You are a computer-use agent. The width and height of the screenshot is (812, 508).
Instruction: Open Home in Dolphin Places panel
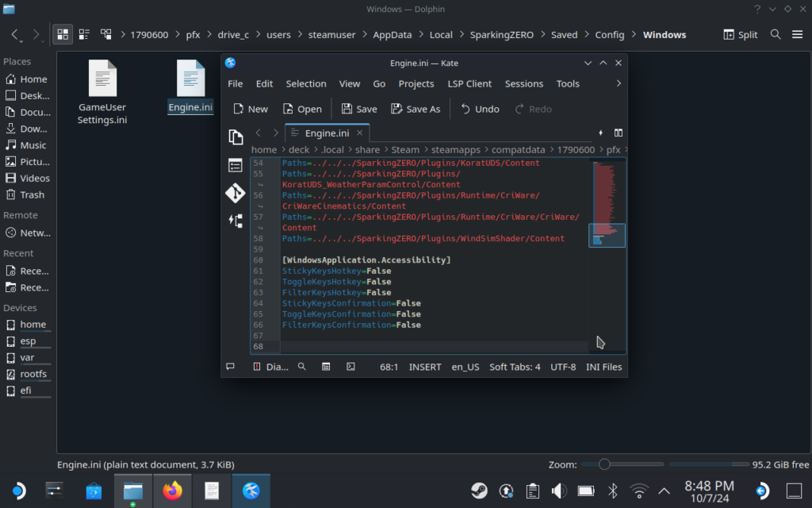[x=28, y=79]
